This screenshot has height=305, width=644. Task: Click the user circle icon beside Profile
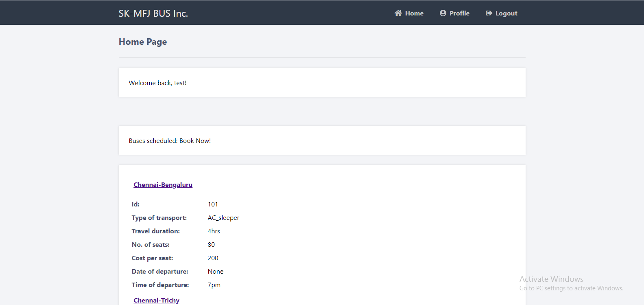[443, 13]
